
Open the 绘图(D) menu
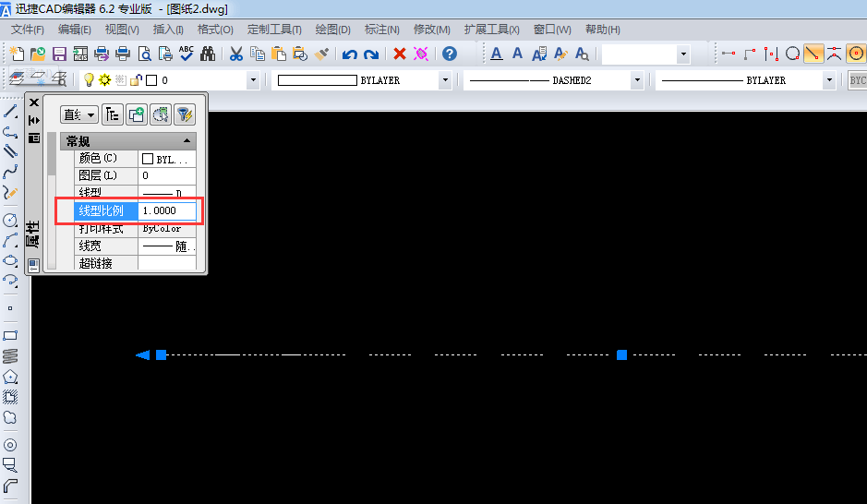[332, 30]
